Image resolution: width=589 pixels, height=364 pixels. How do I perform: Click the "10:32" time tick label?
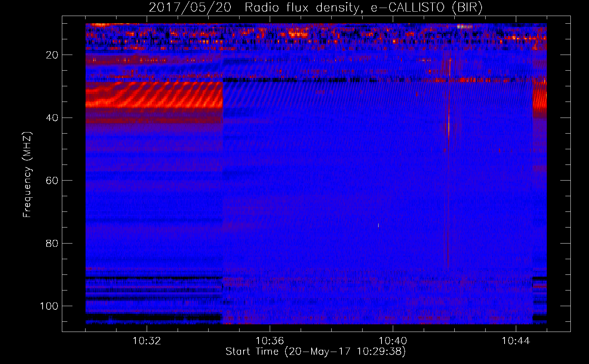point(147,341)
